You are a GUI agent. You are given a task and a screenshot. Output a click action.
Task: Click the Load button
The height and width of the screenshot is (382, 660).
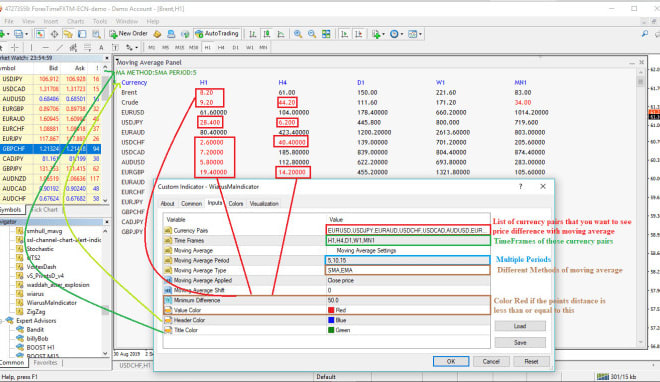(x=520, y=326)
